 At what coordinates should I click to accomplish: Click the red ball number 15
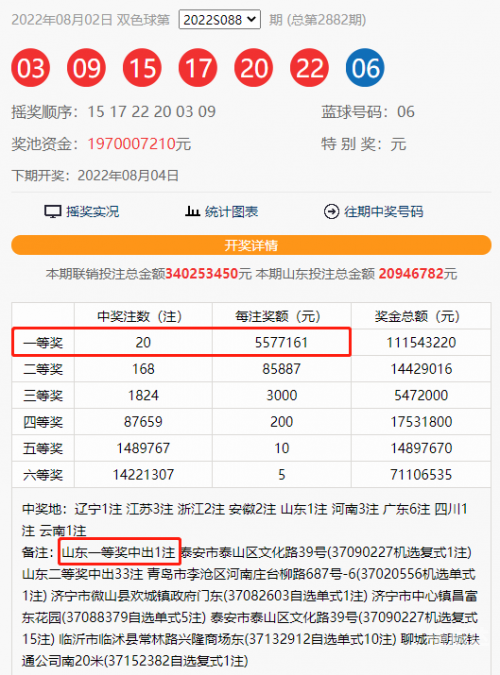142,68
